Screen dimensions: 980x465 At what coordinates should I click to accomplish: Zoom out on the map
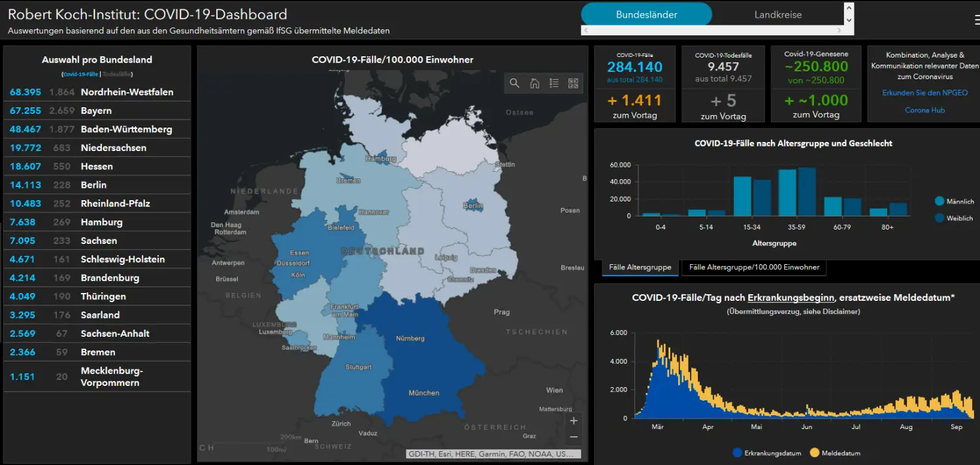click(x=574, y=437)
